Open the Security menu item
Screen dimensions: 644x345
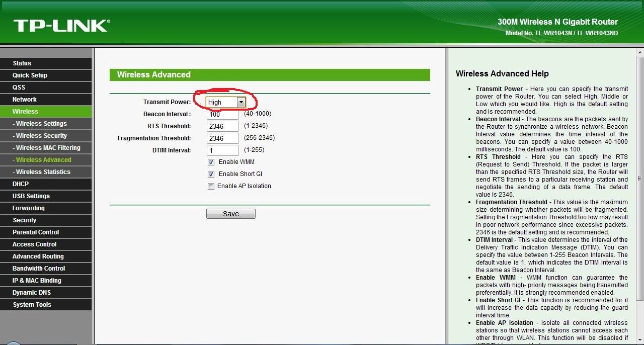coord(46,220)
